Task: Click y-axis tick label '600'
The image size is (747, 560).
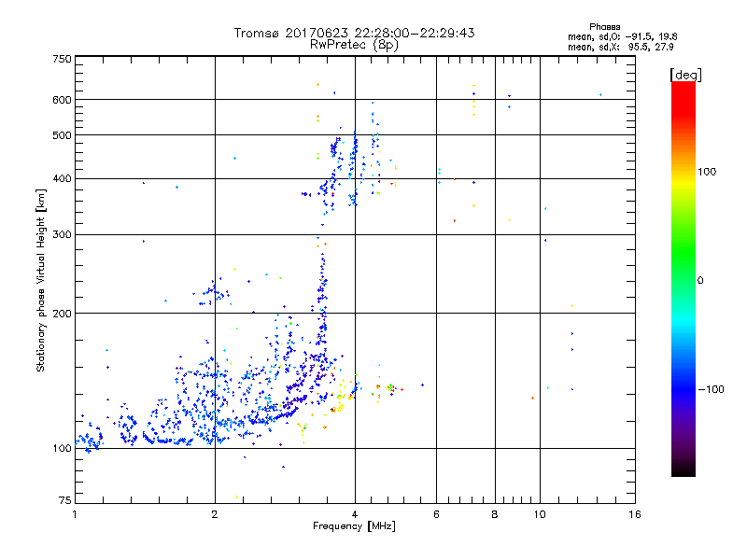Action: pyautogui.click(x=62, y=100)
